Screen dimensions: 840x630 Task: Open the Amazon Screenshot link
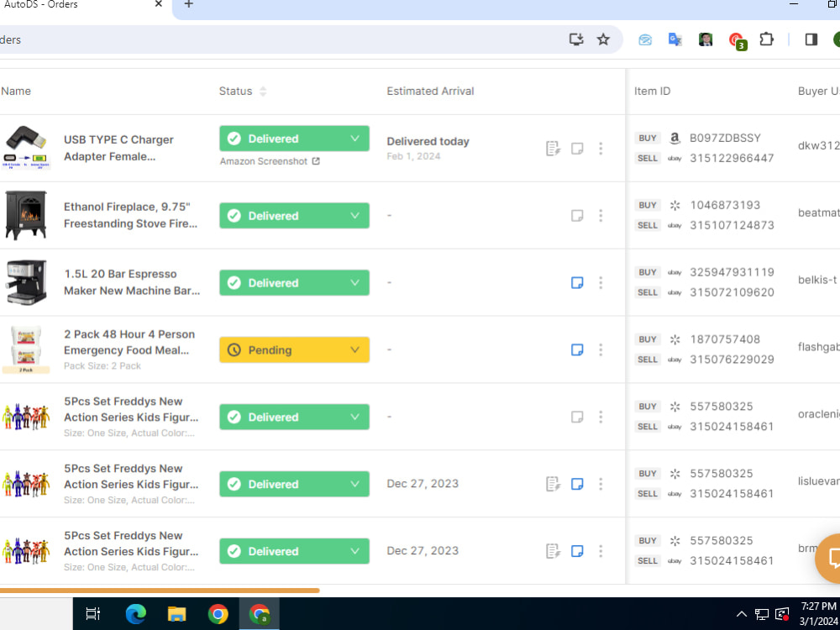(270, 161)
